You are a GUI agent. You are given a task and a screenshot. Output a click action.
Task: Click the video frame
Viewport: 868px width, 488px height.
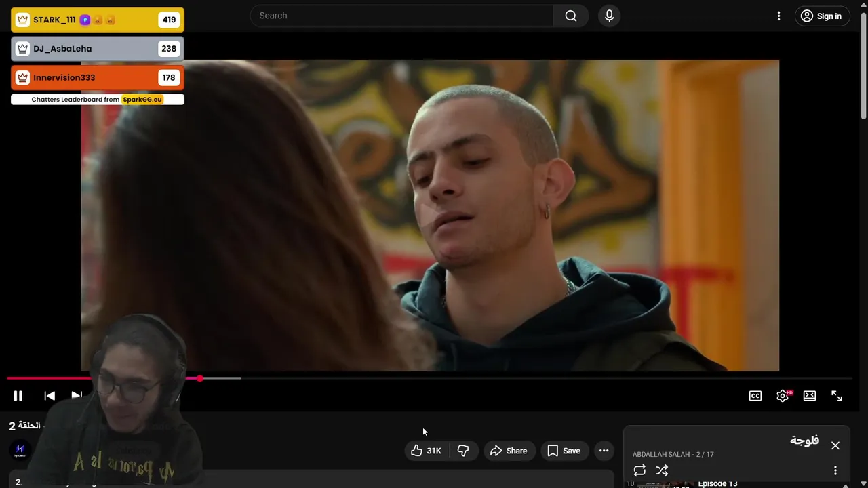coord(430,216)
